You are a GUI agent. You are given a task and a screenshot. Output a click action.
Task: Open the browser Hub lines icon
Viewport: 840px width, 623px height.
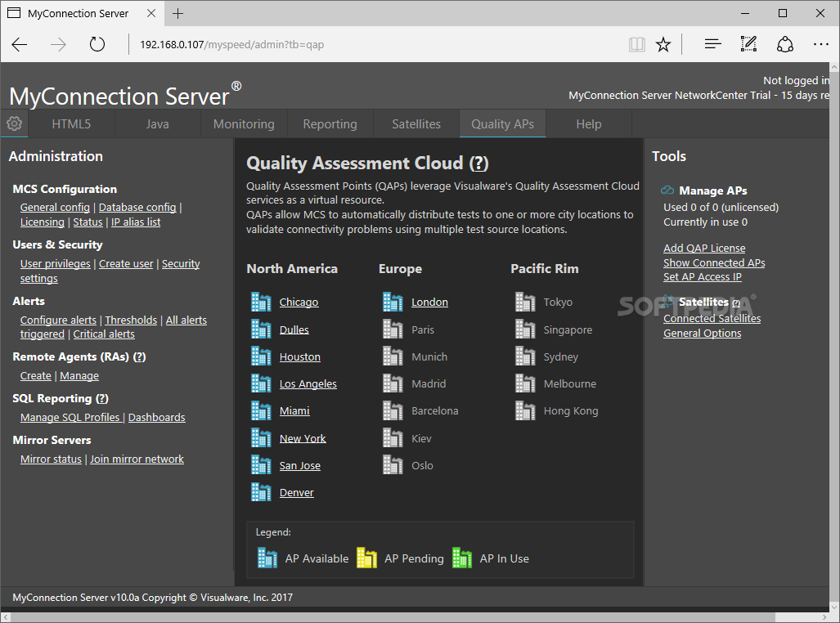point(712,44)
